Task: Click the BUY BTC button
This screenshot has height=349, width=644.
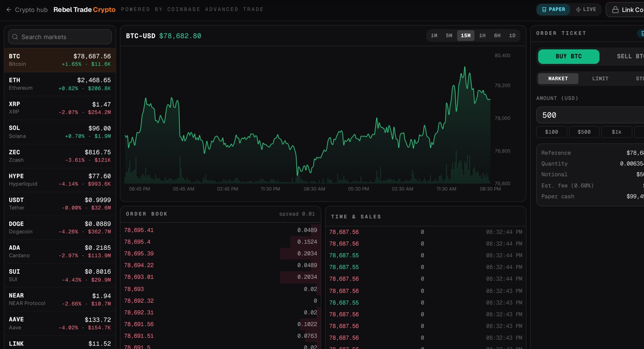Action: 569,56
